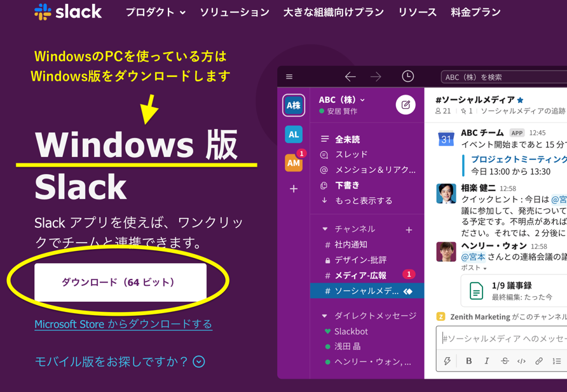Toggle italic formatting
Viewport: 567px width, 392px height.
(x=487, y=361)
